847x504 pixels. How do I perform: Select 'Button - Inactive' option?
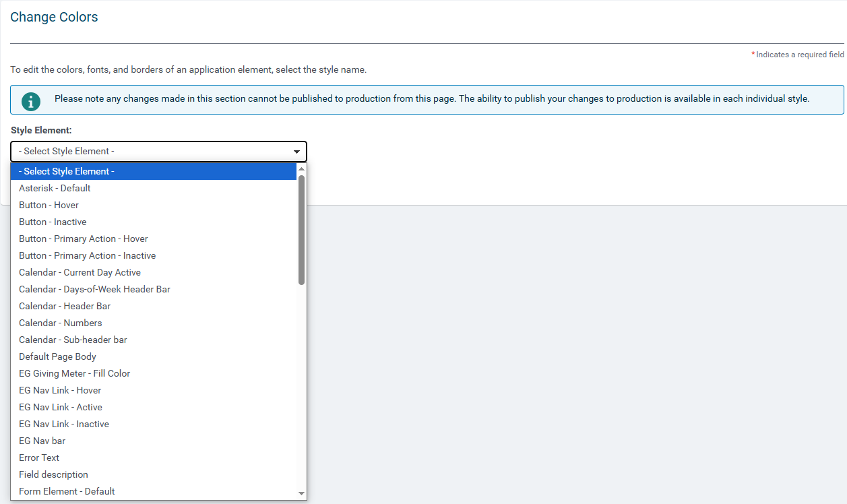(154, 222)
